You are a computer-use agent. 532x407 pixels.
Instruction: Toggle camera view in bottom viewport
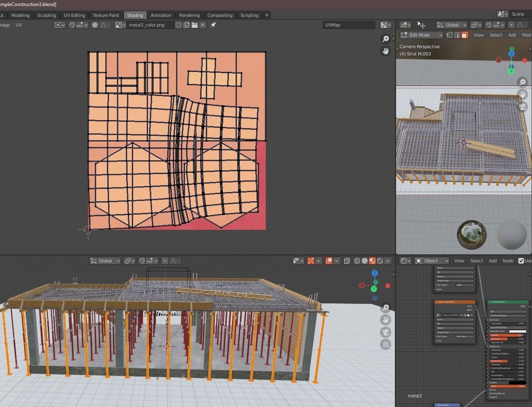(386, 332)
